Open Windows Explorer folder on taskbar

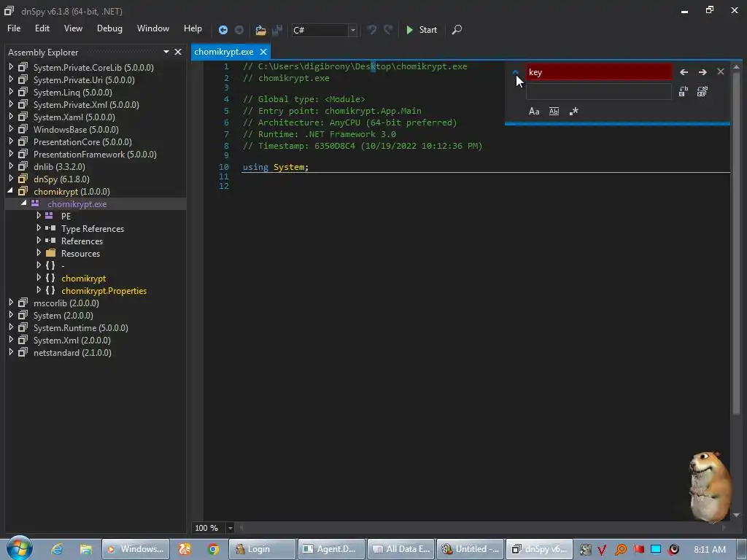(x=86, y=549)
